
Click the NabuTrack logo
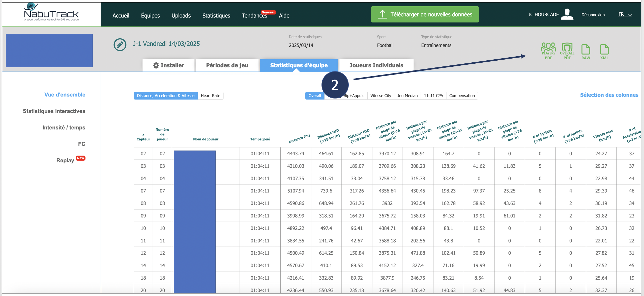point(51,13)
